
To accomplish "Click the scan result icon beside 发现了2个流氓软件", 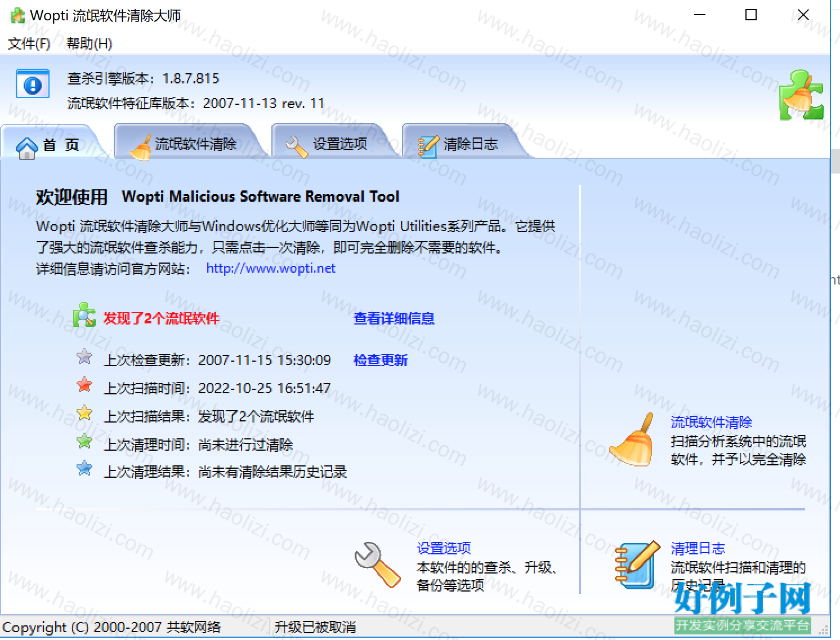I will (84, 314).
